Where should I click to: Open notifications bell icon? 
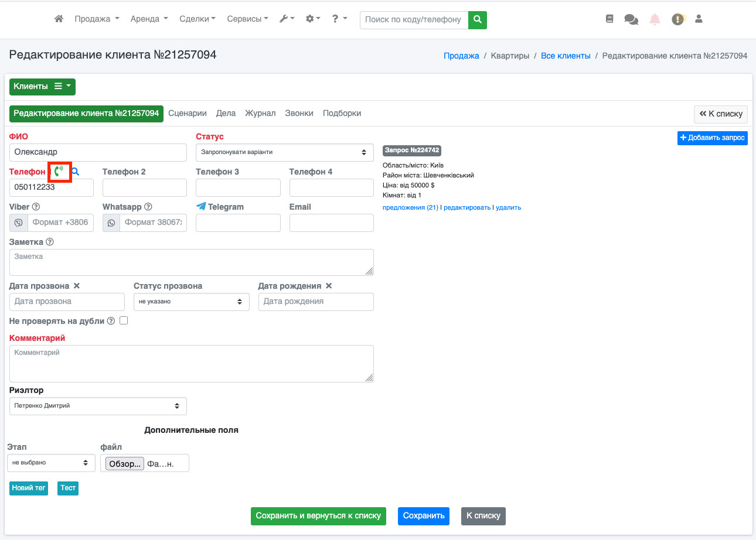[655, 19]
